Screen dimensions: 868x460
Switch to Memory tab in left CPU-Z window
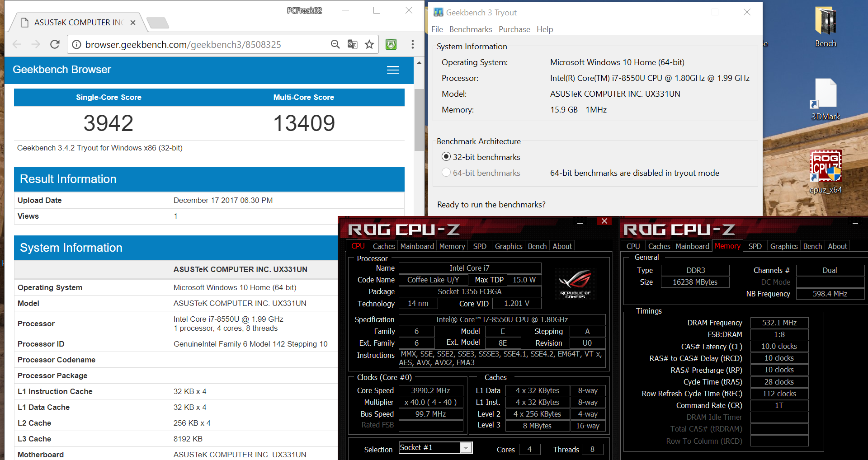coord(452,246)
